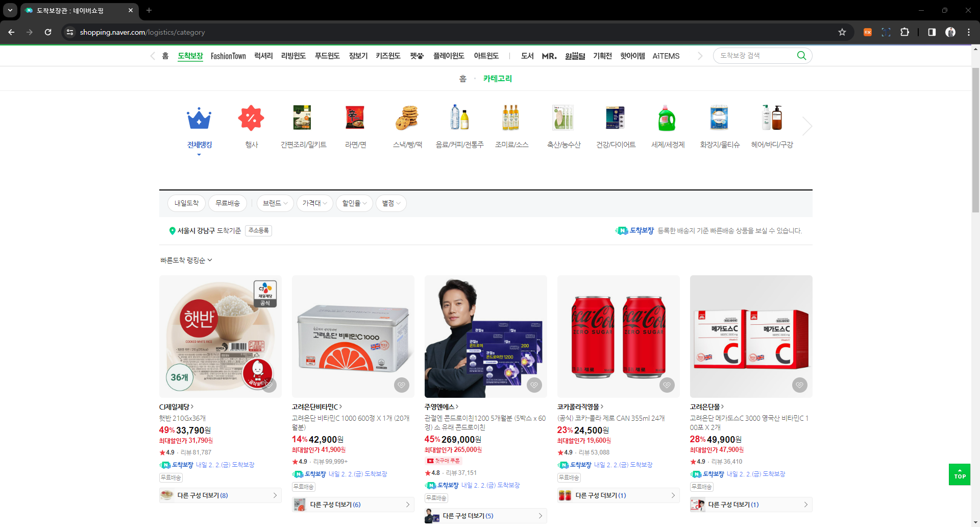Click the 주소등록 button

258,231
